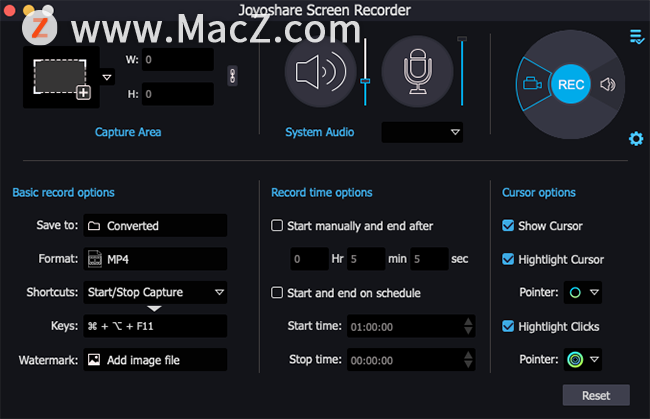Open the microphone device dropdown

422,132
